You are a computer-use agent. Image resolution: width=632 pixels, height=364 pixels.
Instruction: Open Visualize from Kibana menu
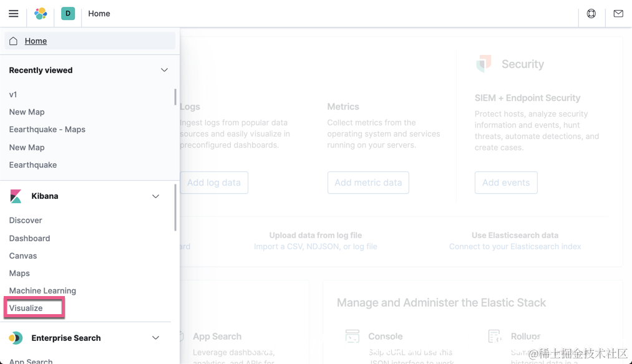click(26, 308)
